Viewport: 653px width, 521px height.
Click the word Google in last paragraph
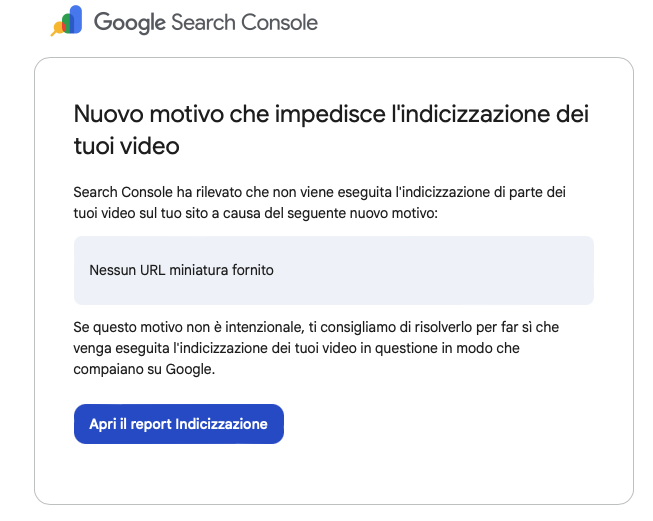point(190,369)
